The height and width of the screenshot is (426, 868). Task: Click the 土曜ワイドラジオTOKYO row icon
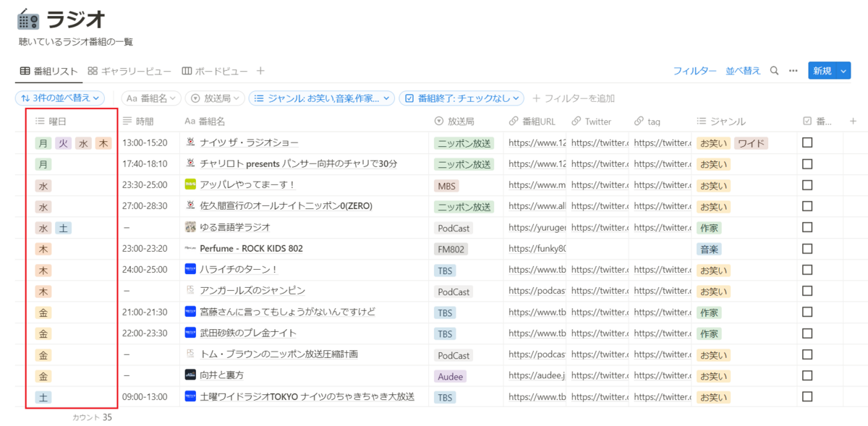(190, 396)
